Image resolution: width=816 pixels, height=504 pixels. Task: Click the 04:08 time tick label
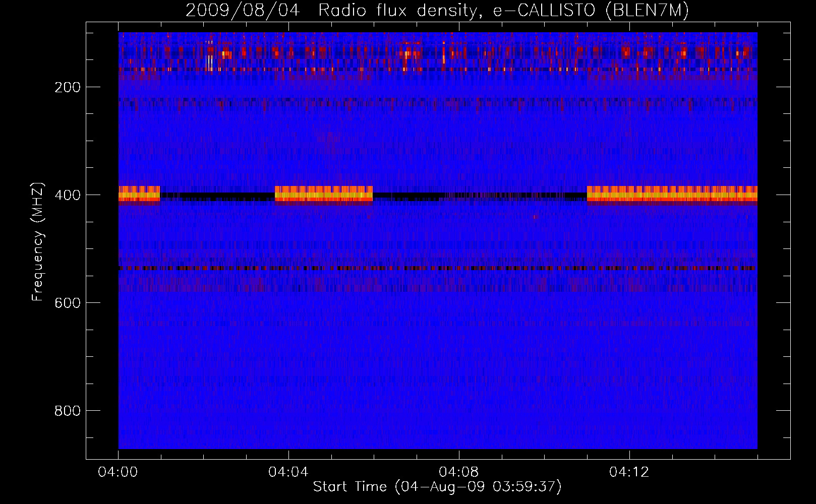click(459, 472)
